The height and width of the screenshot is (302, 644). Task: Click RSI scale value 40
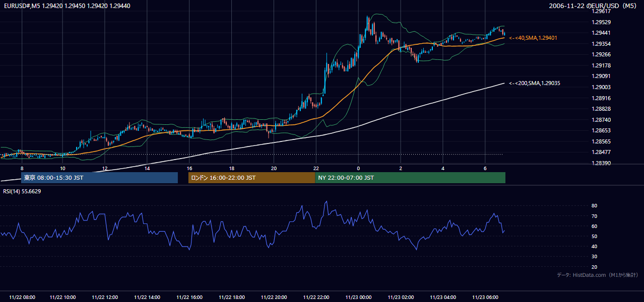[x=594, y=246]
